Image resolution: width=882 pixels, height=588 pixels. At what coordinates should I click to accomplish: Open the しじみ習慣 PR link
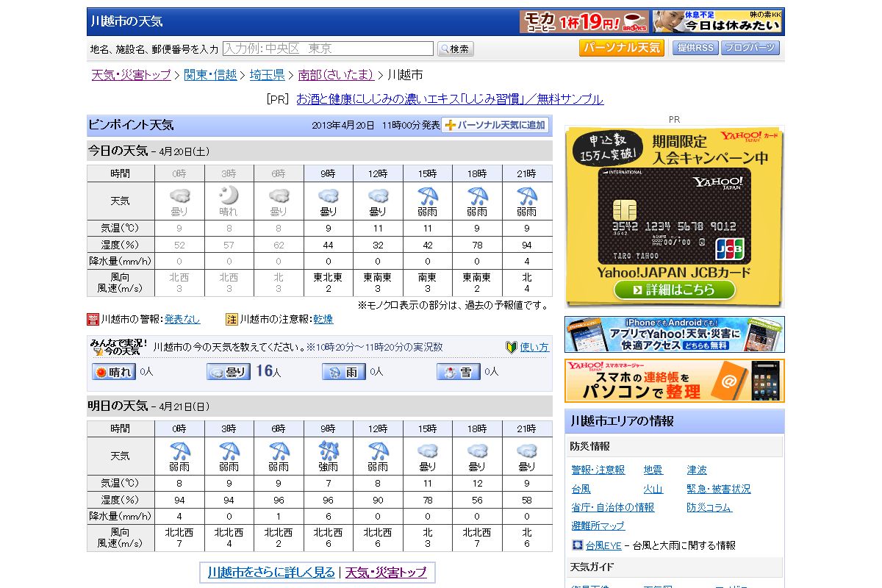(x=450, y=99)
